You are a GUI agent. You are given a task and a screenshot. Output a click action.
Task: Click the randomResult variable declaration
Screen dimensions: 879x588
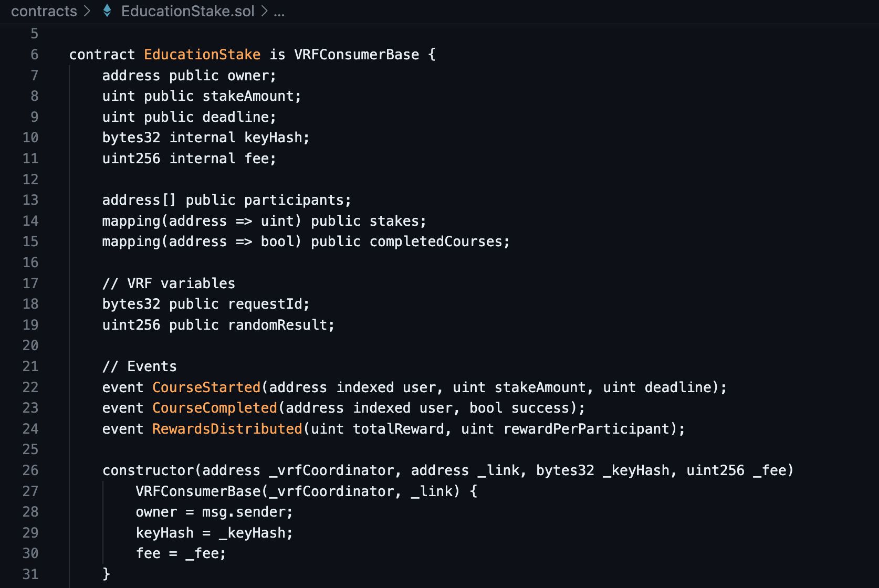pos(218,325)
